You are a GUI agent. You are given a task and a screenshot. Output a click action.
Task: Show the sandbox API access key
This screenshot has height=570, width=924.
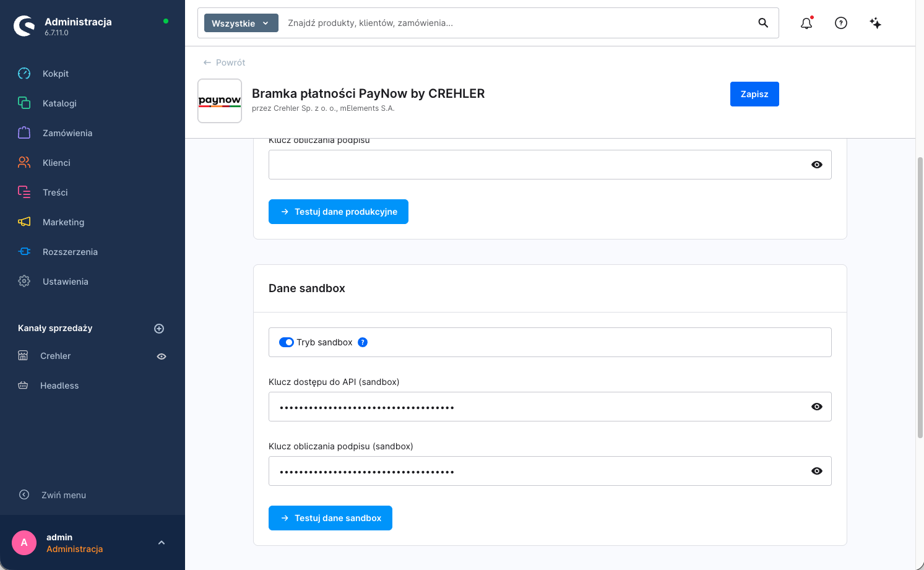(817, 407)
